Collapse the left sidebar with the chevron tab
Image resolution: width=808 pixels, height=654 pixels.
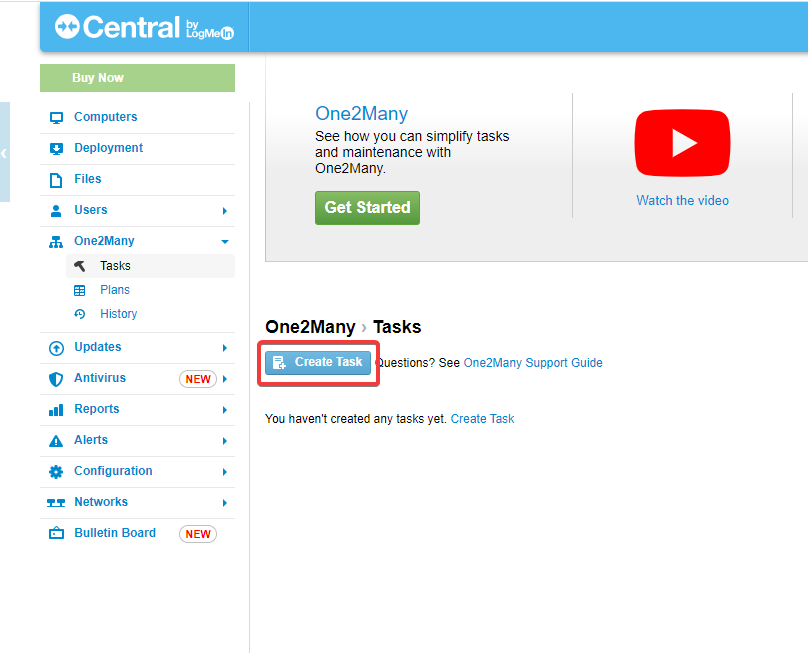(5, 153)
